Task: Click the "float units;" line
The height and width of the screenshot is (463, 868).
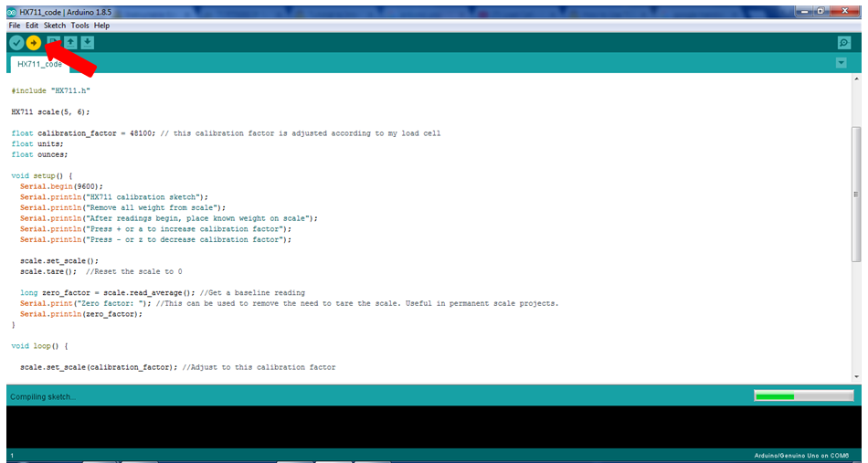Action: pos(37,143)
